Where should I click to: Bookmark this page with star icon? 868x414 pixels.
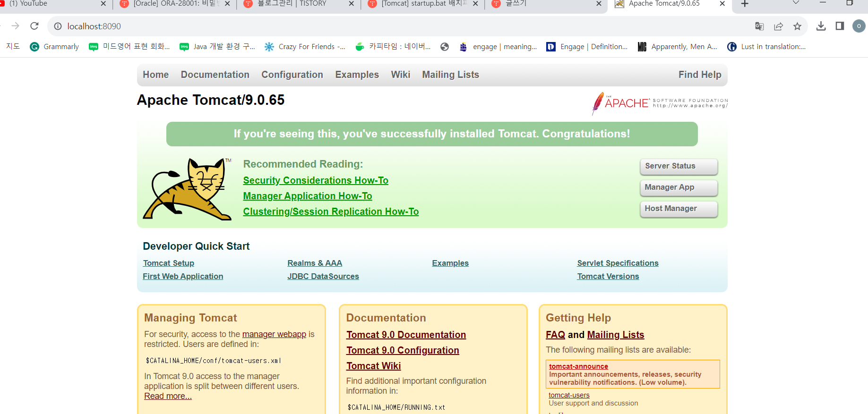(x=797, y=26)
